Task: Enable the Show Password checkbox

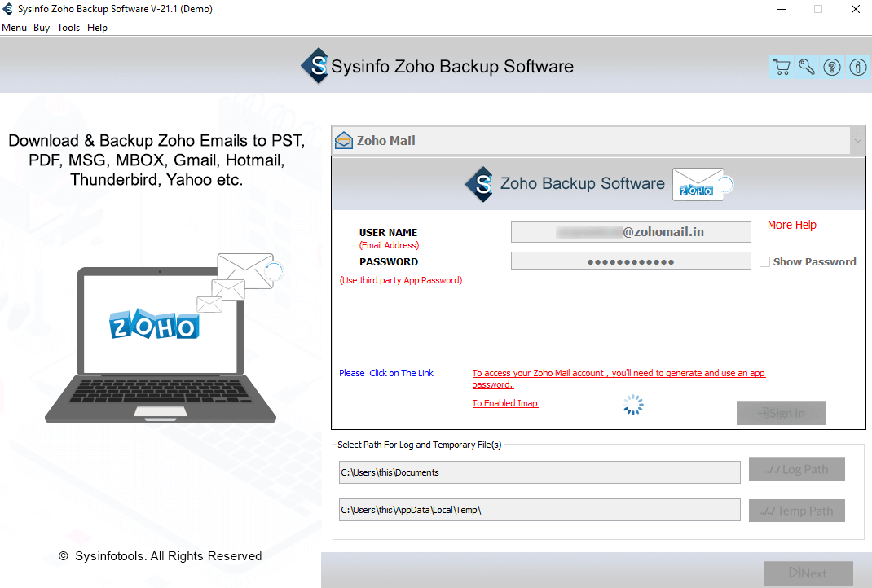Action: [x=764, y=261]
